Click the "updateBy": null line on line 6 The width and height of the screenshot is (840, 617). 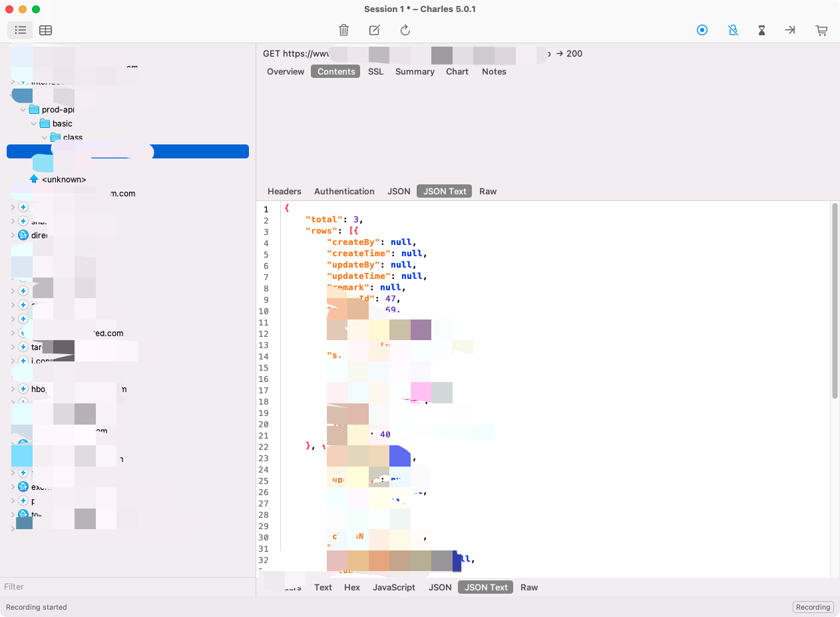click(371, 265)
